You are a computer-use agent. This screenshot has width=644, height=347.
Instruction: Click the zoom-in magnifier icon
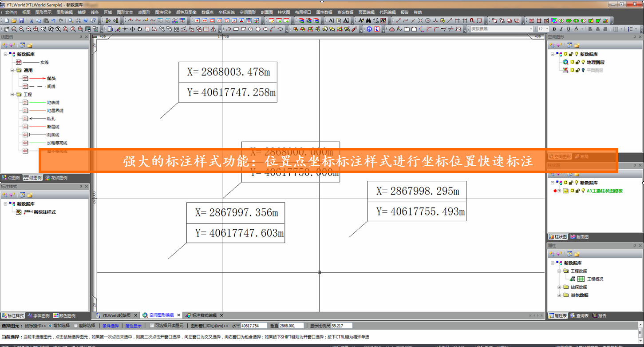[21, 29]
